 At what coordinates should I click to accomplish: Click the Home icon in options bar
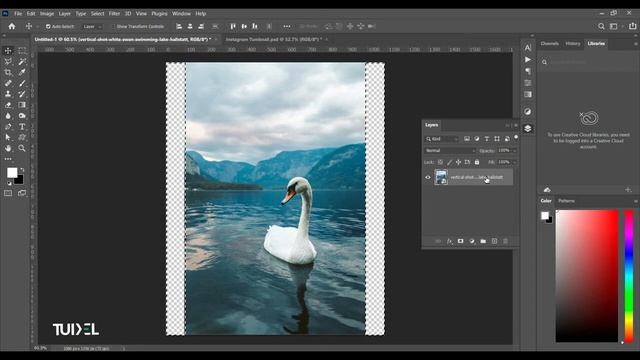(12, 27)
